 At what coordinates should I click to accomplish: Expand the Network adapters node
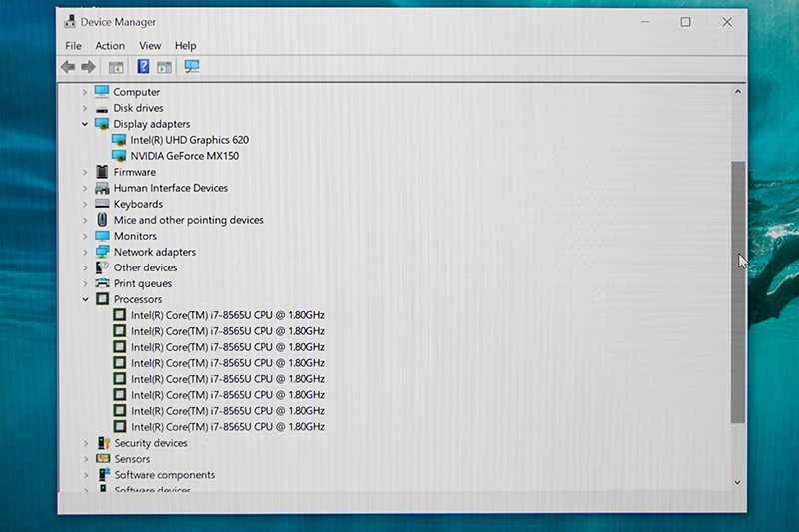tap(85, 252)
